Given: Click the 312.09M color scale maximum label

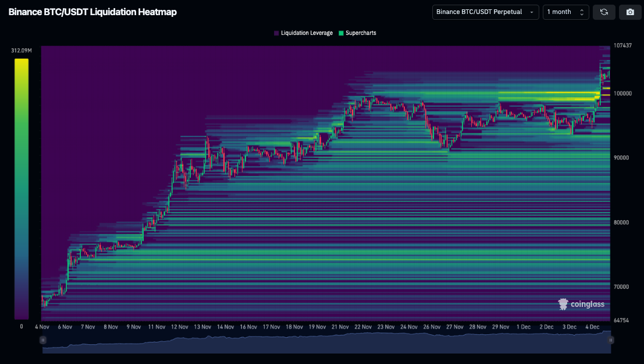Looking at the screenshot, I should 22,51.
